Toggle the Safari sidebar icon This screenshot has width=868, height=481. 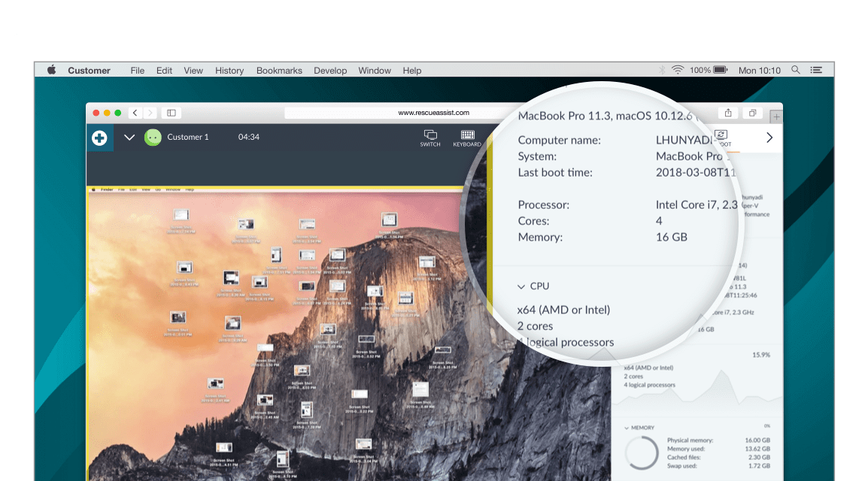pos(171,113)
